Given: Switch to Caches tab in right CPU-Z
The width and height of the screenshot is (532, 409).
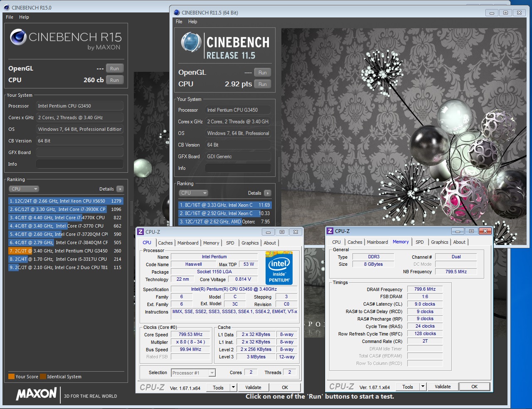Looking at the screenshot, I should (x=355, y=242).
